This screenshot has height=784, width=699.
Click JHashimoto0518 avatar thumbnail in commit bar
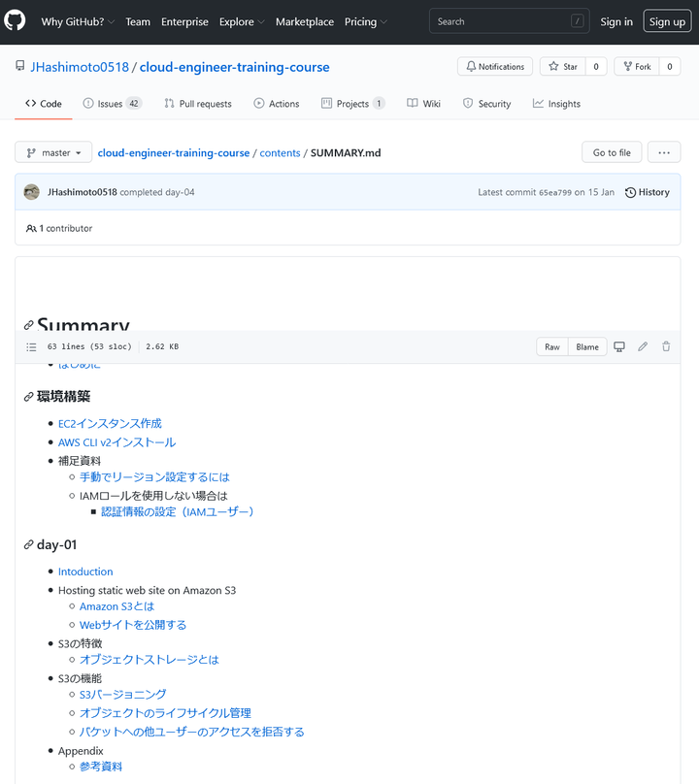(32, 192)
